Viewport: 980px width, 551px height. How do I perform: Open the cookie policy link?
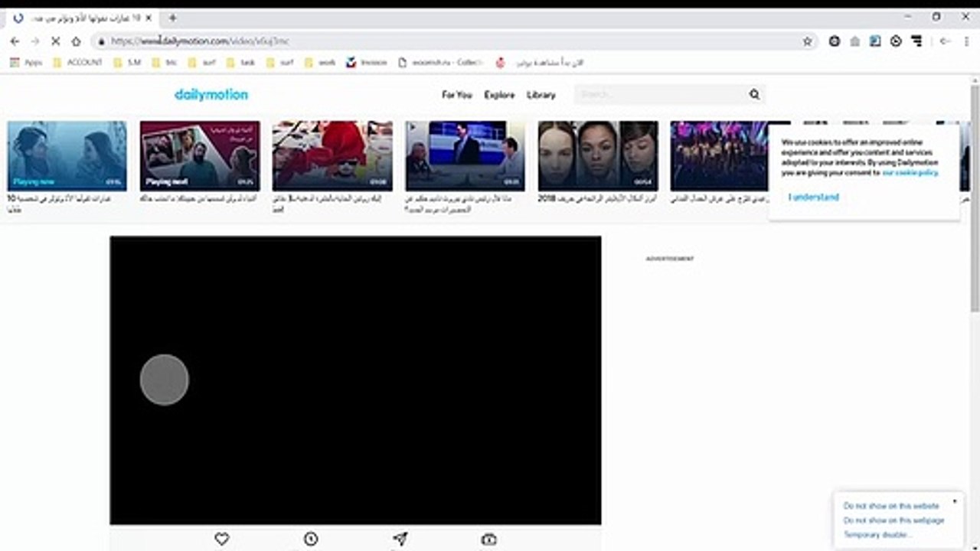tap(910, 173)
